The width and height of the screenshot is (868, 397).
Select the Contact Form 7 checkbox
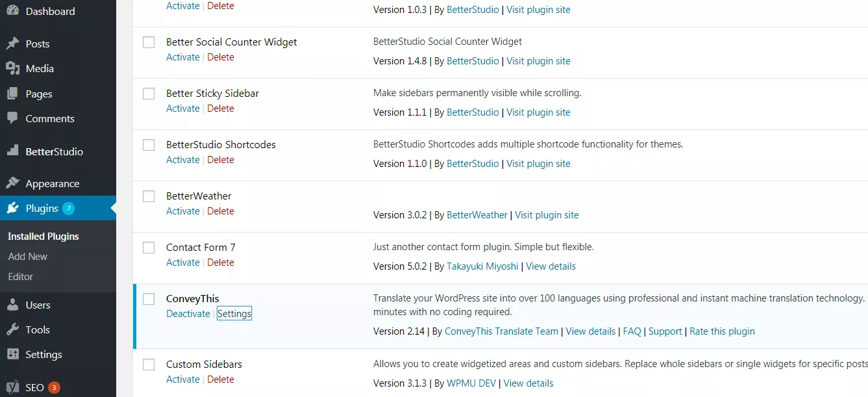[149, 248]
